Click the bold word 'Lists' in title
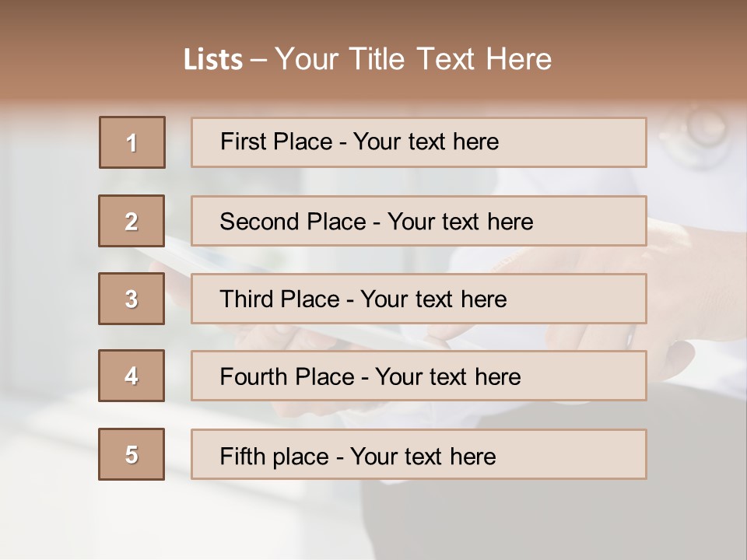Screen dimensions: 747x560 pos(213,60)
